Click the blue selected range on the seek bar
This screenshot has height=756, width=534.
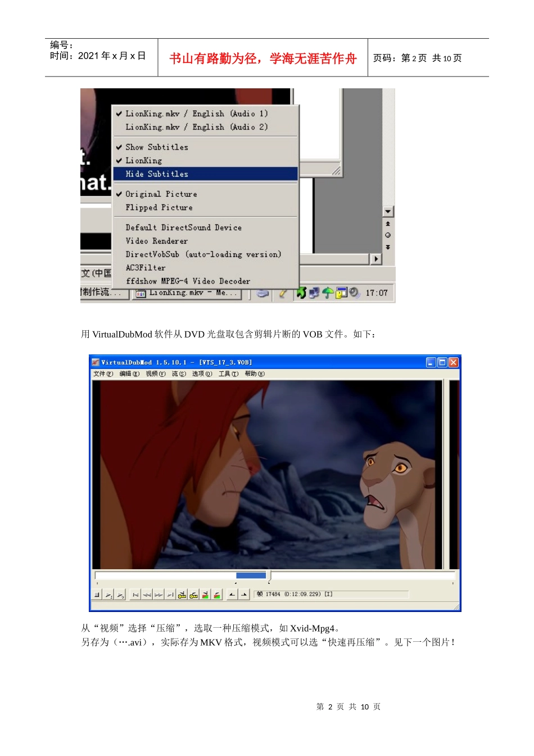251,575
